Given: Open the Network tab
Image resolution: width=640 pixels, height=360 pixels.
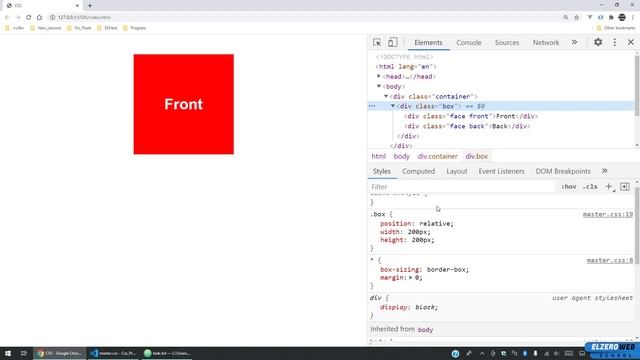Looking at the screenshot, I should [546, 42].
